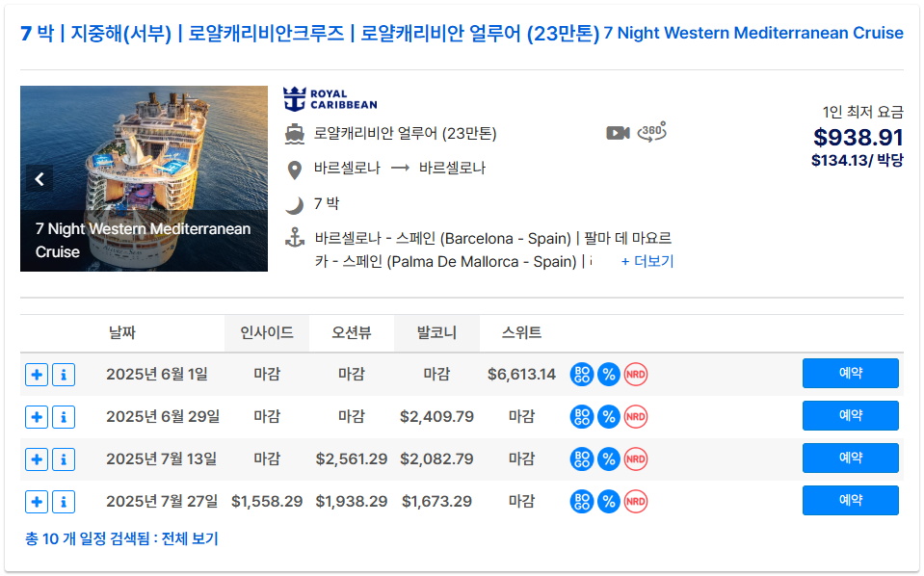Click the 2025년 6월 1일 date cell
The height and width of the screenshot is (576, 924).
(157, 375)
